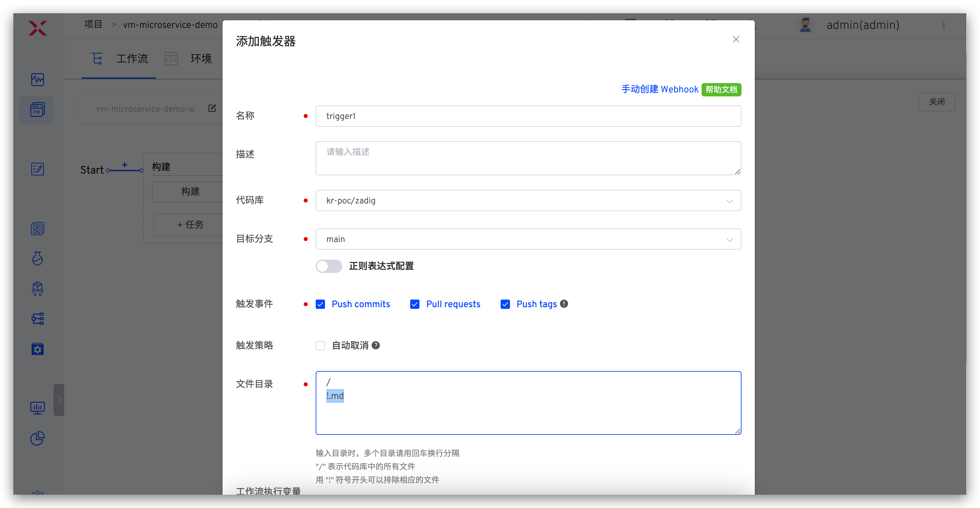Click the edit icon next to vm-microservice-demo-w
This screenshot has width=980, height=508.
click(212, 108)
